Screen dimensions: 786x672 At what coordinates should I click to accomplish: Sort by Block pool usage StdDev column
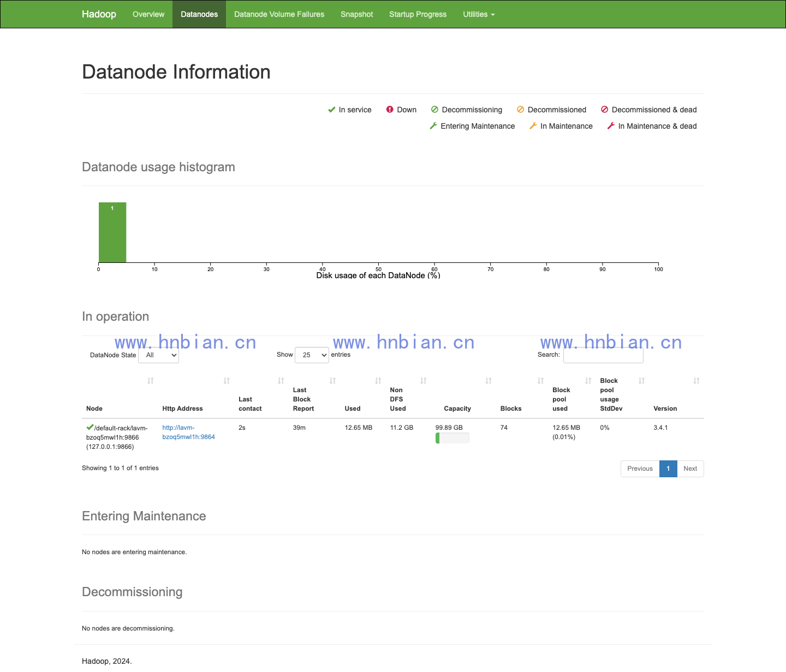click(622, 394)
